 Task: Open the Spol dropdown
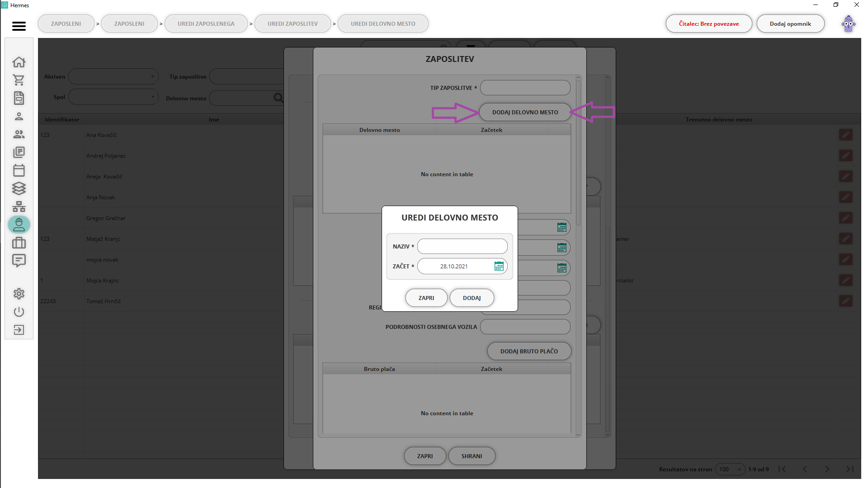pos(113,97)
